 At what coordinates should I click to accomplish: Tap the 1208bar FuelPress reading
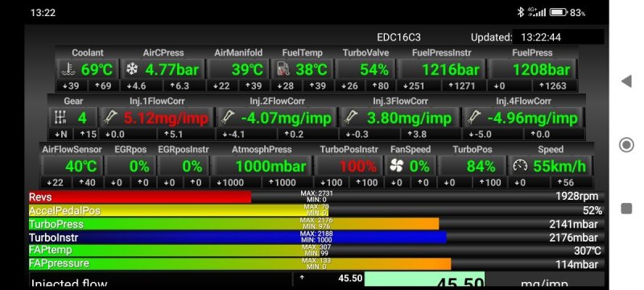point(541,69)
